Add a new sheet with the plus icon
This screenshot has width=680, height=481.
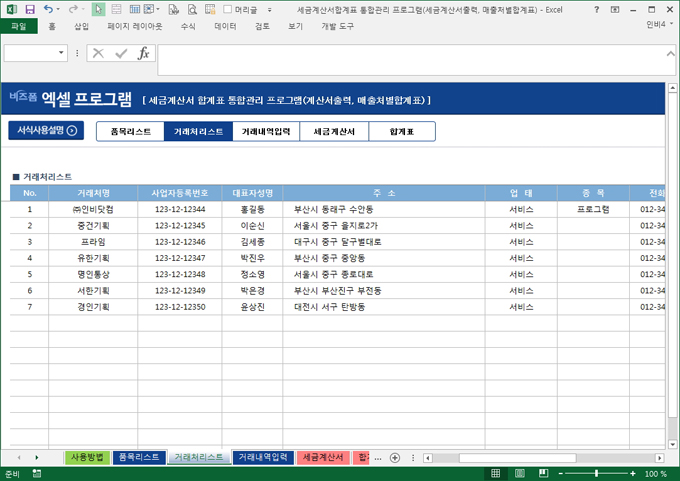(394, 457)
